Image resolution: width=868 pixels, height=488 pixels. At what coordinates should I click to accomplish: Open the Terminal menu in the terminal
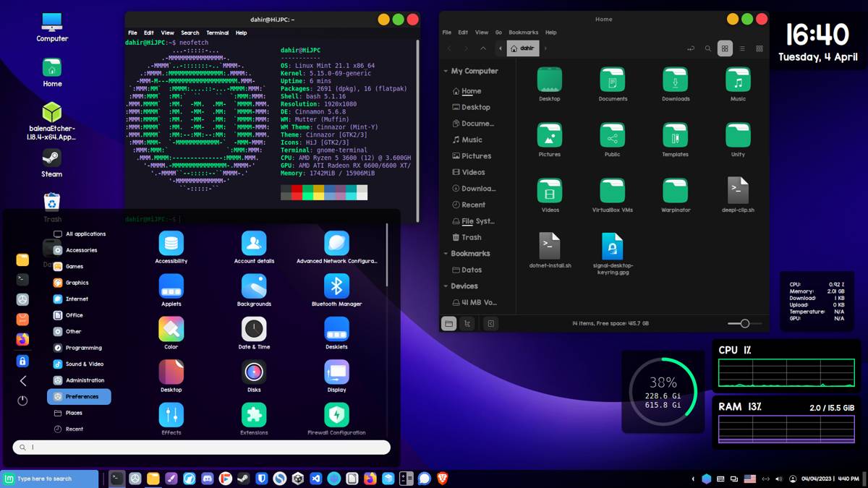218,33
